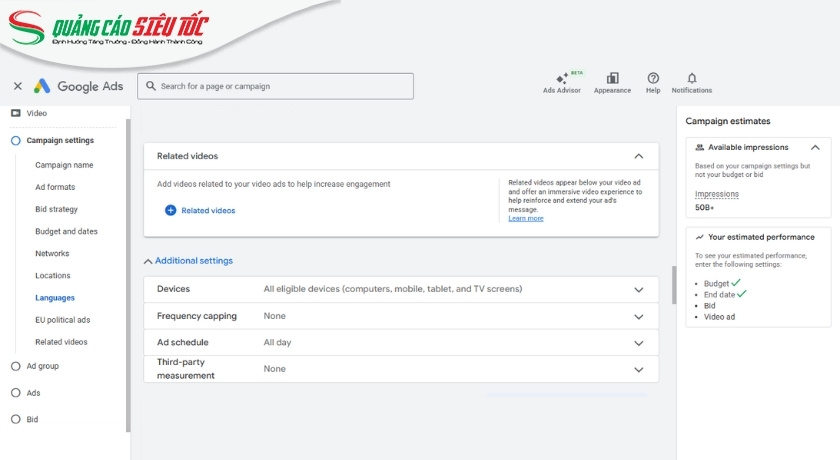The width and height of the screenshot is (840, 460).
Task: Collapse the Additional settings section
Action: coord(149,261)
